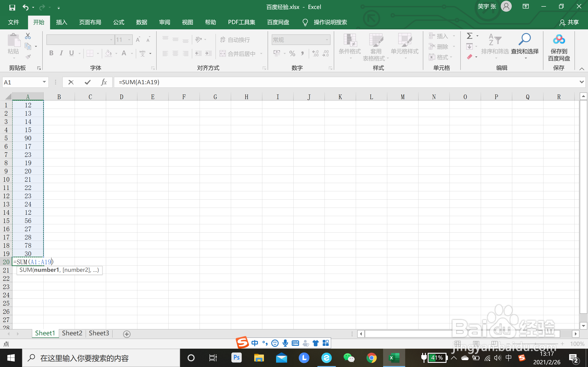Click the Enter checkmark in the formula bar
The image size is (588, 367).
(88, 82)
